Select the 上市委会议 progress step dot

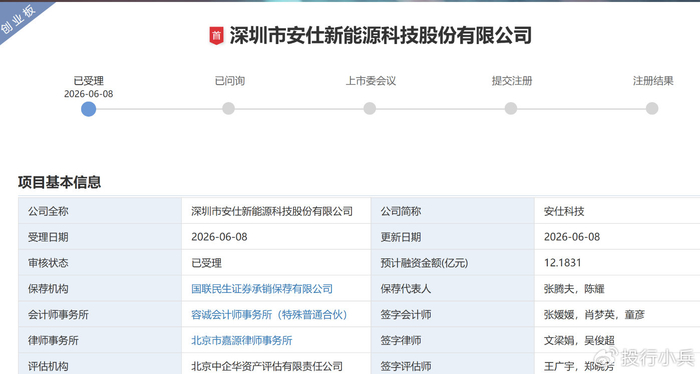tap(370, 108)
